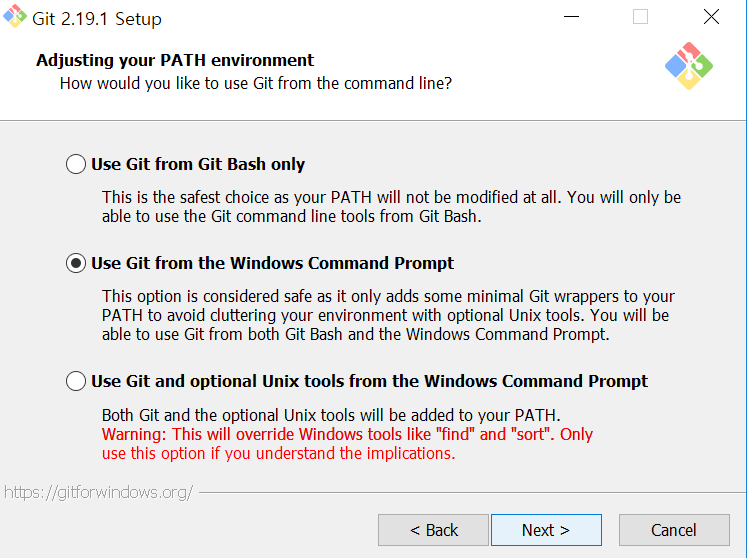The image size is (747, 558).
Task: Go back with the Back button
Action: (433, 530)
